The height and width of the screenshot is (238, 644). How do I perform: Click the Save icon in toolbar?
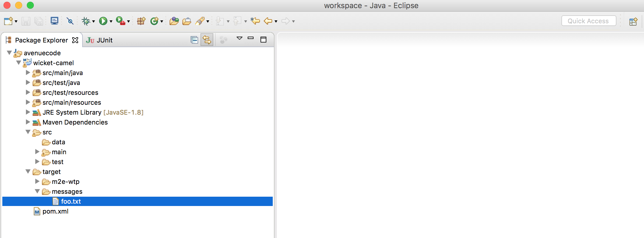tap(26, 21)
